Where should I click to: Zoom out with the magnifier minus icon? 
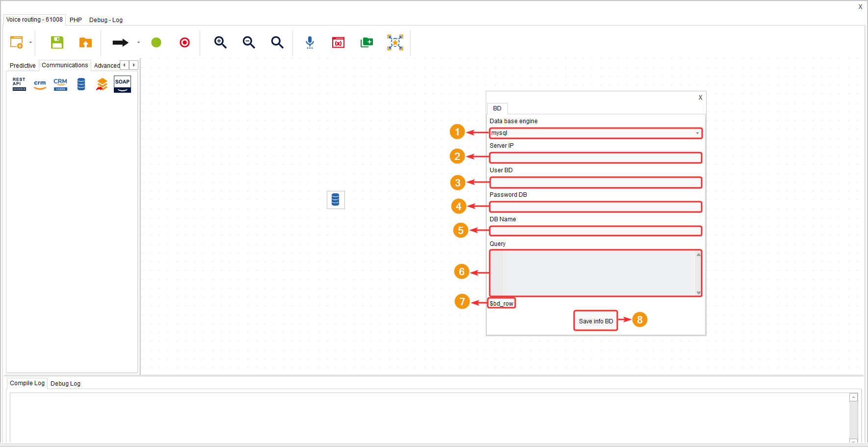pos(249,42)
